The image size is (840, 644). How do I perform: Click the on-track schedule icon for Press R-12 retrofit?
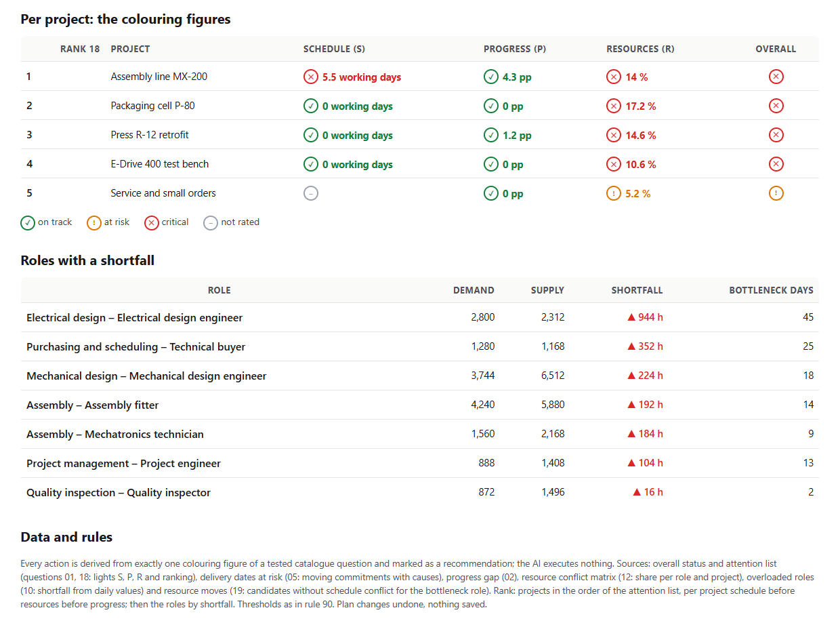311,136
